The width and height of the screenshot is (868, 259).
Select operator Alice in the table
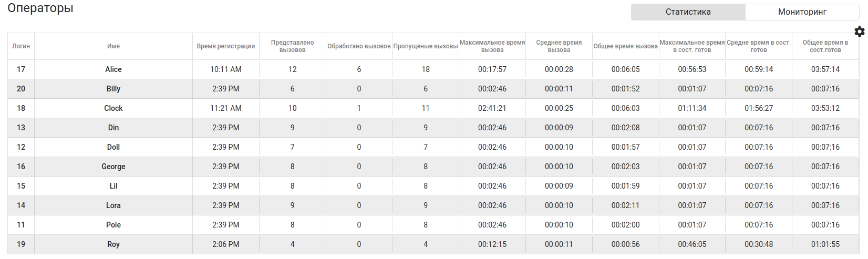(113, 69)
